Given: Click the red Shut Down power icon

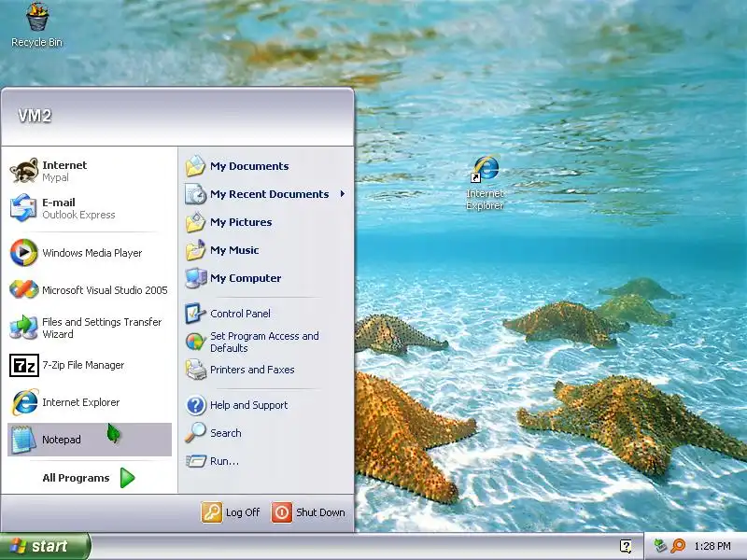Looking at the screenshot, I should (282, 512).
